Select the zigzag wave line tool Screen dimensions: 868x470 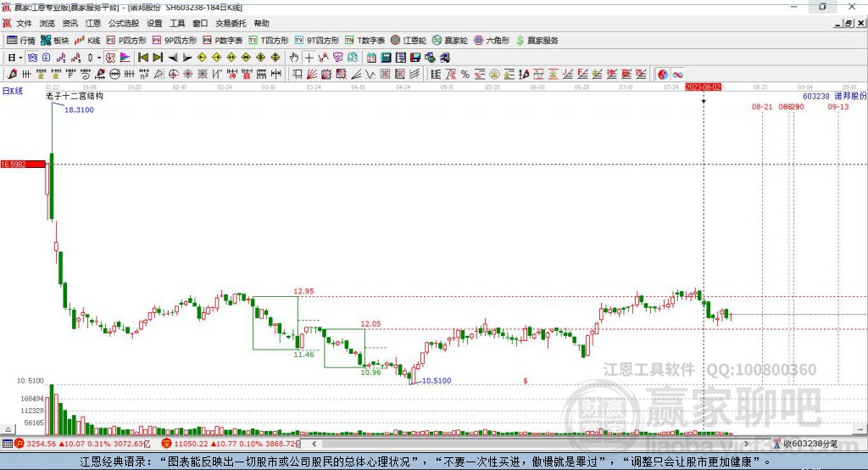[x=370, y=75]
